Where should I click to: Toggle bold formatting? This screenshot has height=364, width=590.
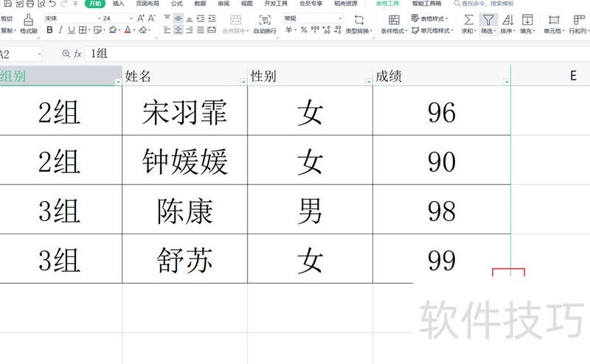click(49, 29)
